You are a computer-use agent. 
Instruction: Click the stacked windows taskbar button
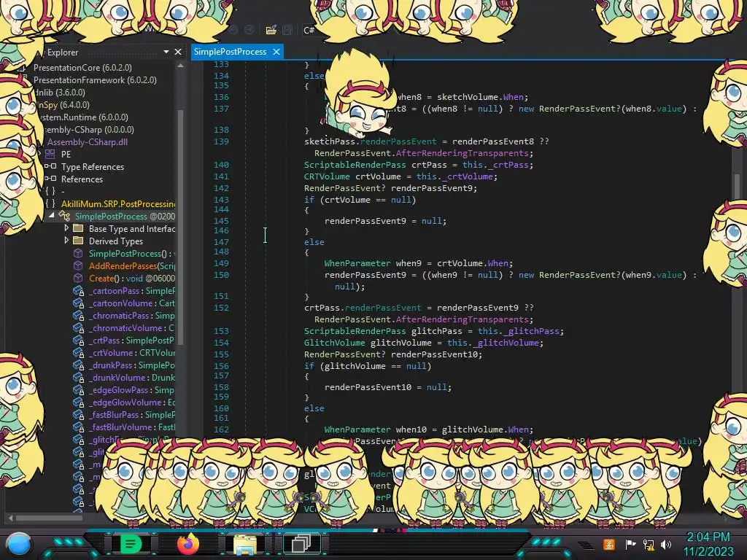click(301, 543)
